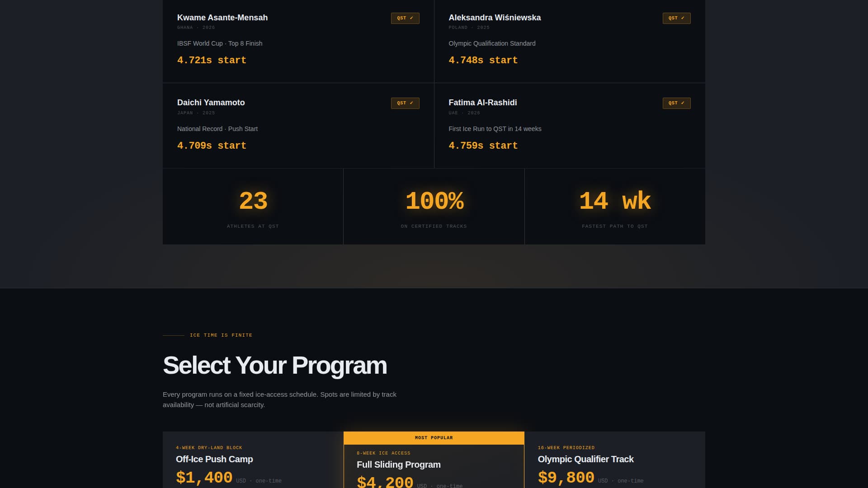Click QST badge on Kwame Asante-Mensah card

[x=405, y=18]
